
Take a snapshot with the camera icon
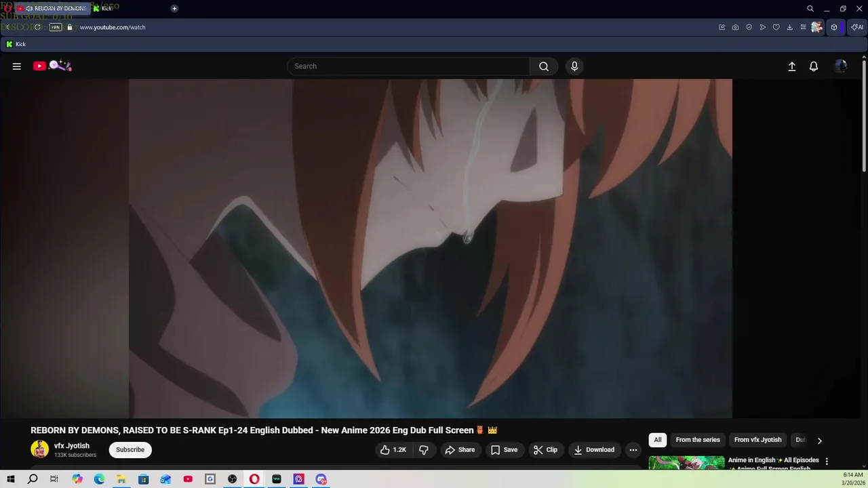pos(736,27)
